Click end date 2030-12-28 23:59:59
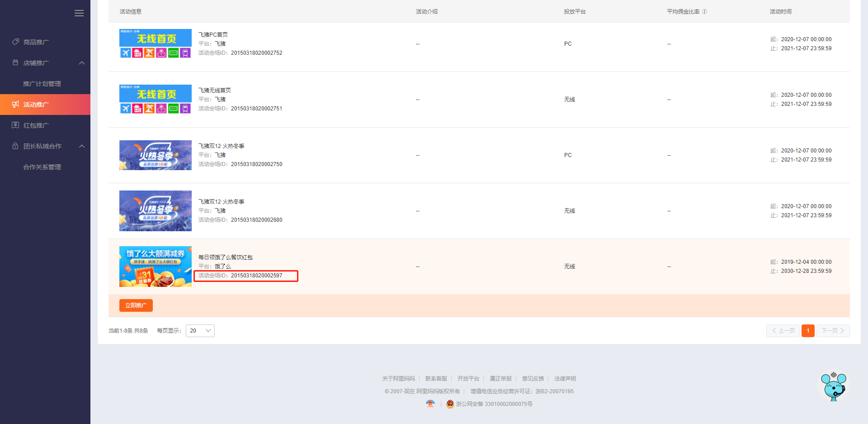 806,271
